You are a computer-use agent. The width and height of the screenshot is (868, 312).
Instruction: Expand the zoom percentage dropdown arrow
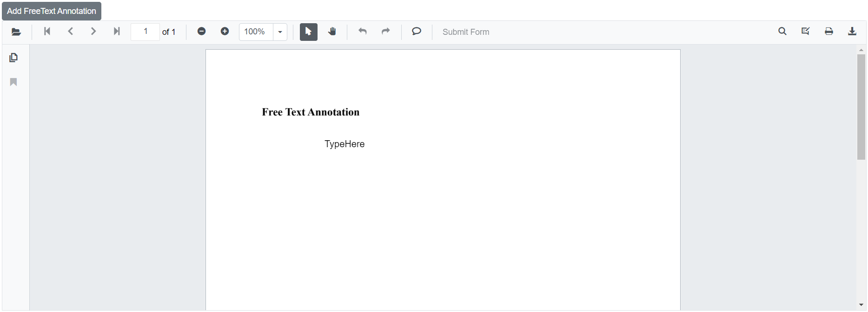tap(280, 32)
